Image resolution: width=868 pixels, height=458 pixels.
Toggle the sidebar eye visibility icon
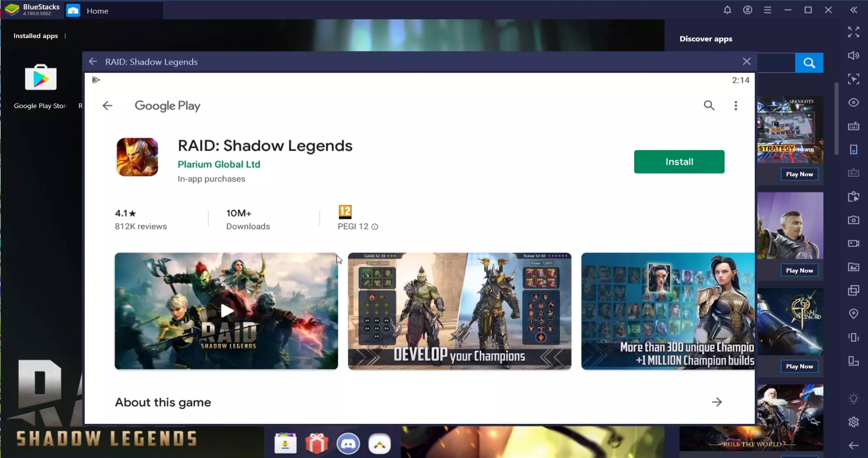click(853, 102)
